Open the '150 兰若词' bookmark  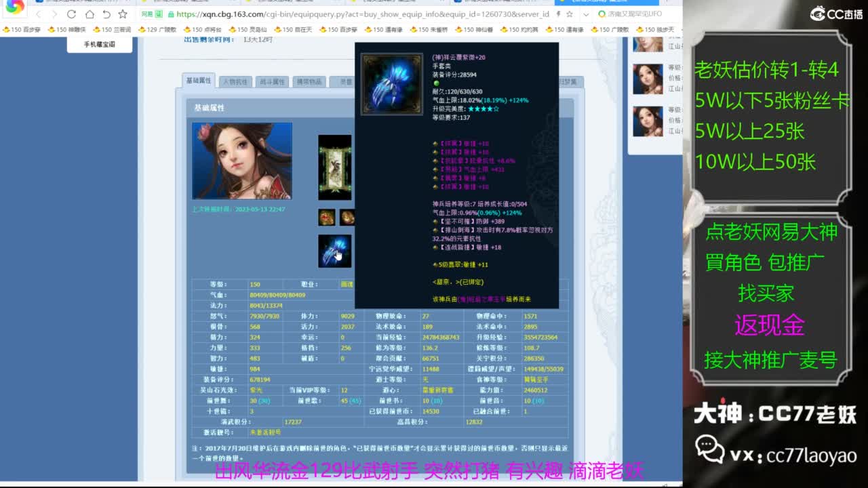[112, 30]
